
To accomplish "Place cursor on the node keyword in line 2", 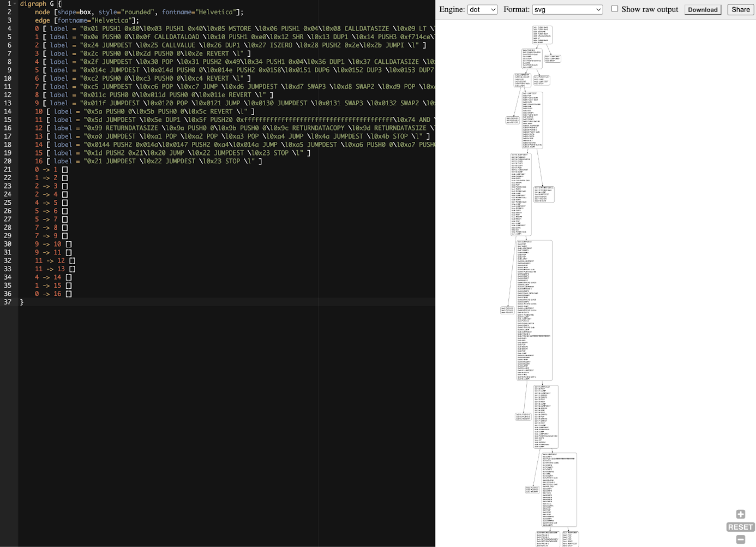I will (x=42, y=12).
